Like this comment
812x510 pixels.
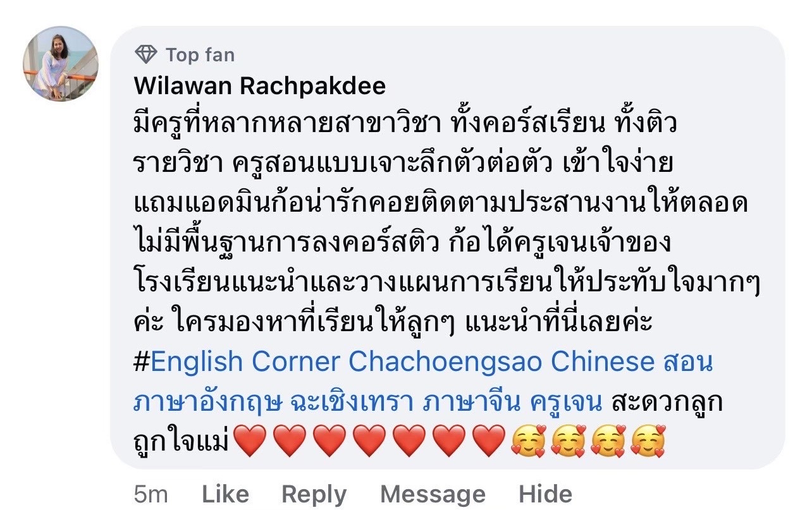click(225, 494)
